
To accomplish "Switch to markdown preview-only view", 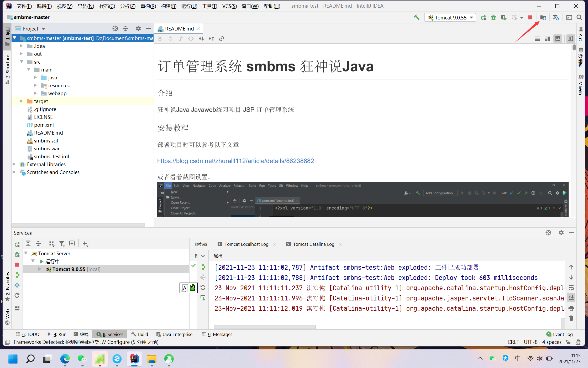I will click(558, 39).
